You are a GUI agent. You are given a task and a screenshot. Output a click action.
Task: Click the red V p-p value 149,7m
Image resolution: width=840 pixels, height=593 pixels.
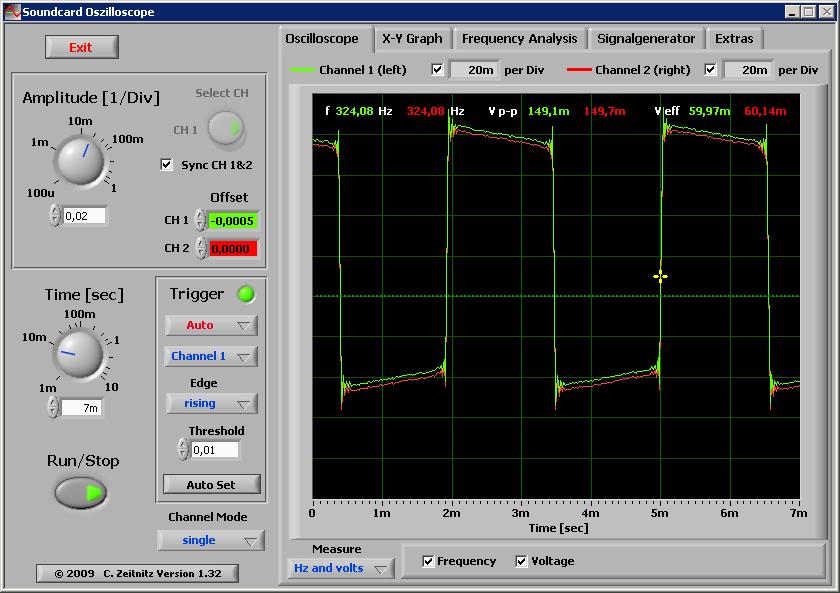(x=604, y=111)
